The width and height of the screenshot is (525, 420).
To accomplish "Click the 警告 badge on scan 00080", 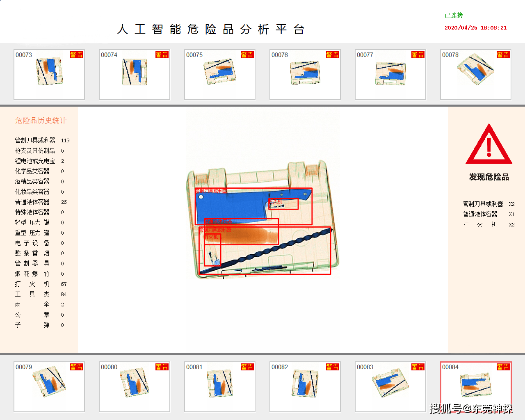I will pos(162,367).
